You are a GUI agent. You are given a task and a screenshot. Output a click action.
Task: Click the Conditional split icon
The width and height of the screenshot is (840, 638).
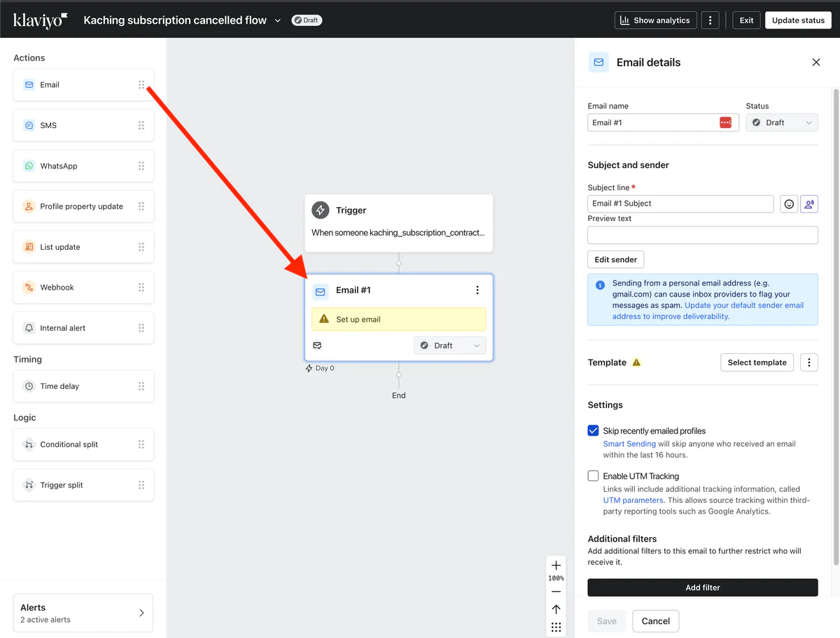coord(29,444)
